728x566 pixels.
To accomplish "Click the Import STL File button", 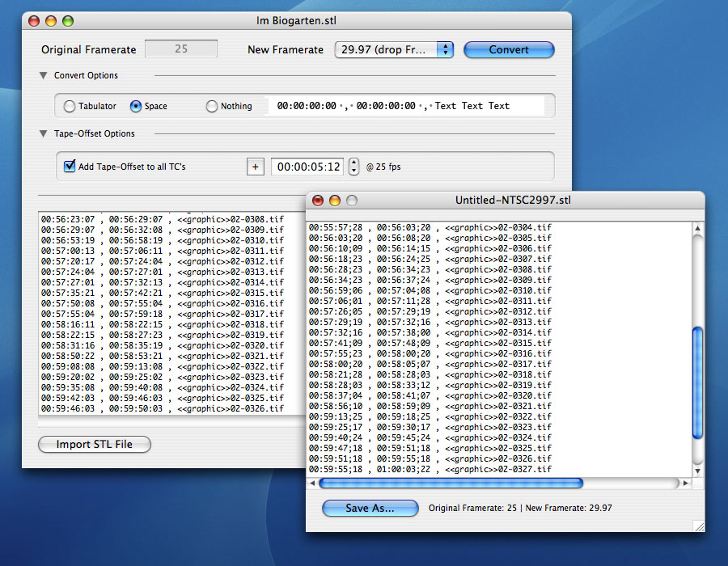I will tap(95, 444).
